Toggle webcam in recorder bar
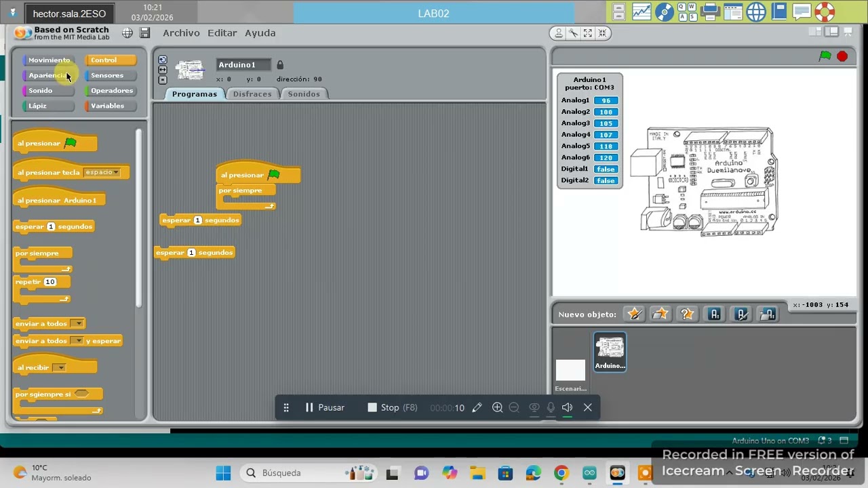The image size is (868, 488). 534,407
